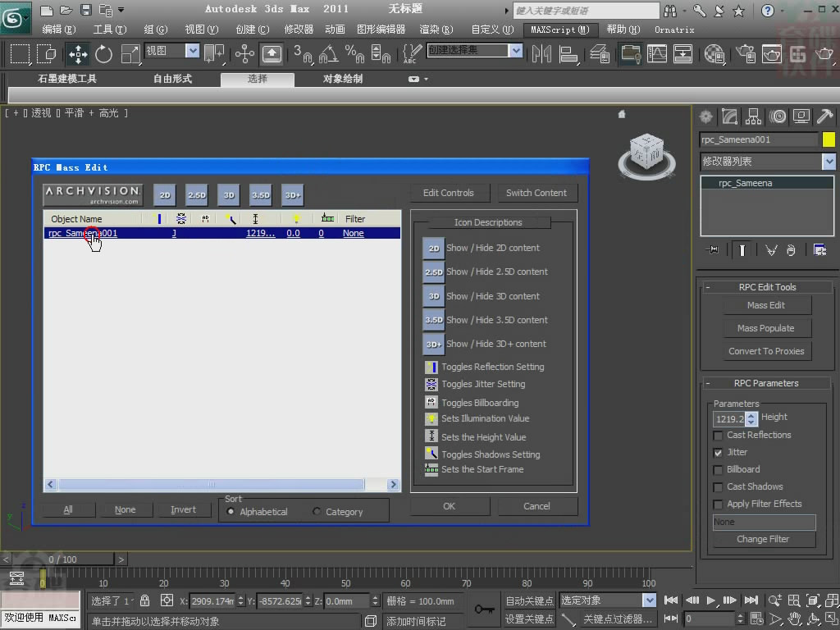Expand the ribbon options dropdown arrow
This screenshot has height=630, width=840.
[x=426, y=79]
